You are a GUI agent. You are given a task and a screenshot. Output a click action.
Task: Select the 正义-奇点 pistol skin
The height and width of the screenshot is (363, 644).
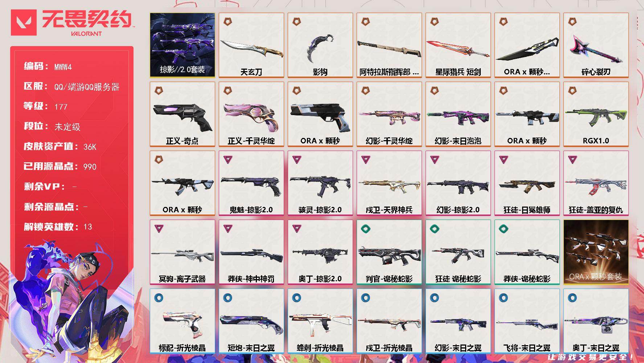pos(182,114)
